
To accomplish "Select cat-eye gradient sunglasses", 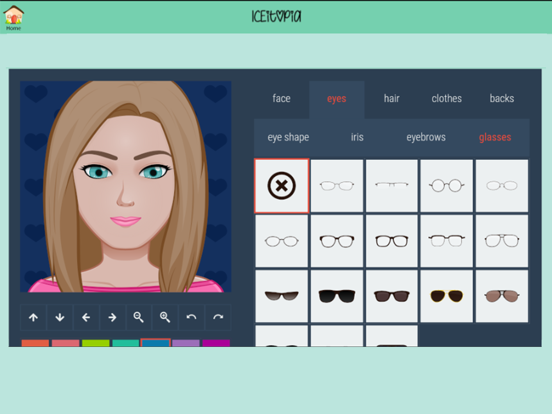I will tap(282, 296).
